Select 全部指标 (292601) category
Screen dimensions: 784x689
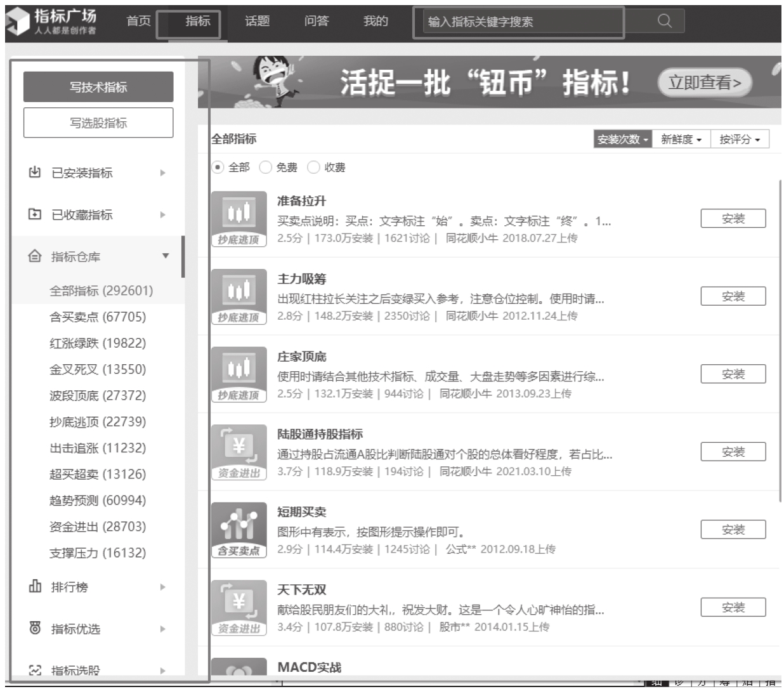click(x=101, y=291)
